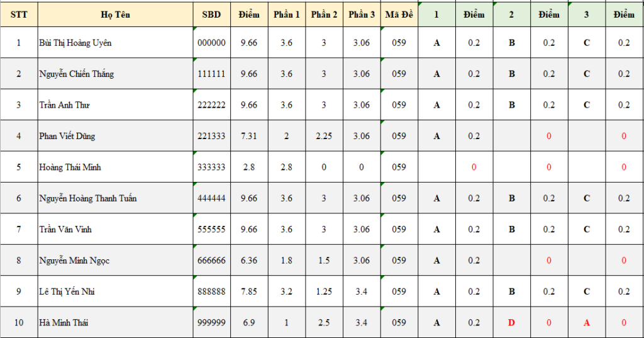Image resolution: width=644 pixels, height=338 pixels.
Task: Click the name Trần Văn Vinh
Action: [x=65, y=230]
